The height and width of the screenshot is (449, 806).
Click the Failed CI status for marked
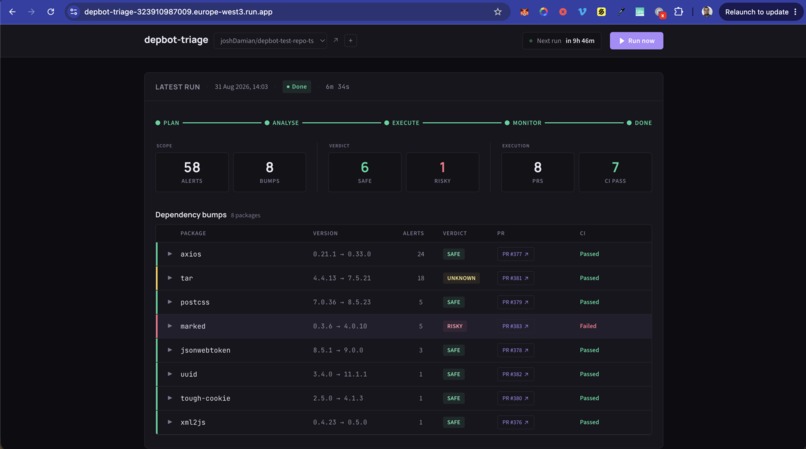[588, 326]
